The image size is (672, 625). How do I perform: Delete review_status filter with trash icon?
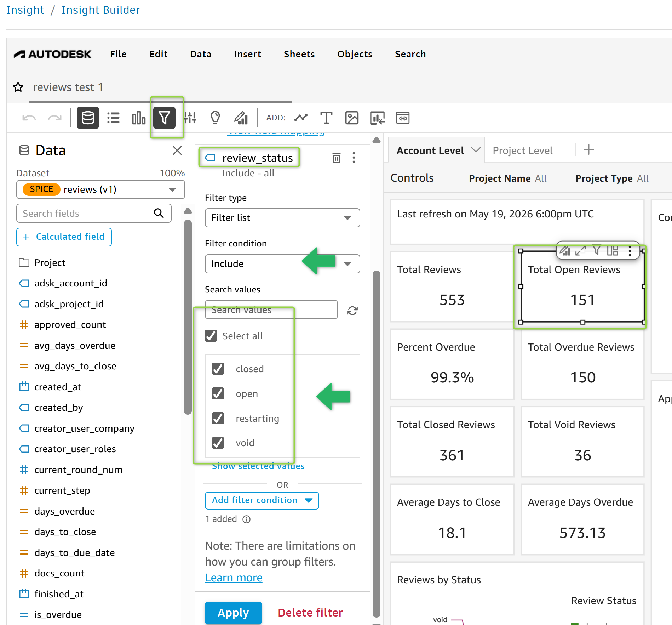(x=337, y=158)
